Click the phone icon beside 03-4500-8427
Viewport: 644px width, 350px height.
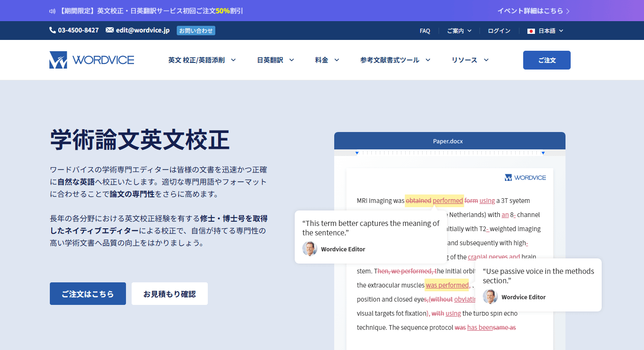coord(53,30)
